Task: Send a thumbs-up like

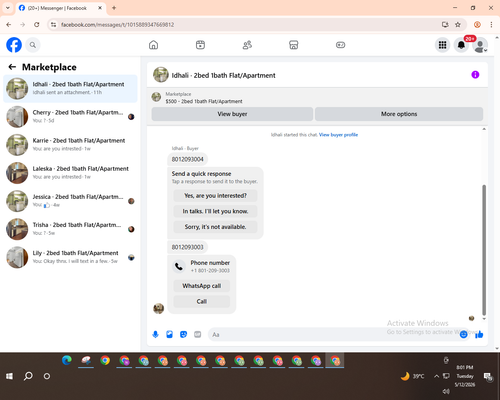Action: coord(479,334)
